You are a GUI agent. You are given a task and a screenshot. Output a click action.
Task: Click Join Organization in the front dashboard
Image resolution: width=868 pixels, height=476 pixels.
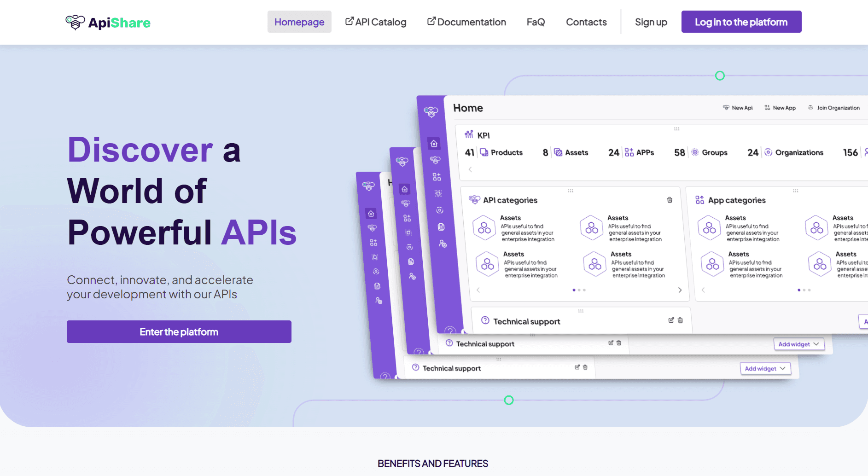coord(834,108)
